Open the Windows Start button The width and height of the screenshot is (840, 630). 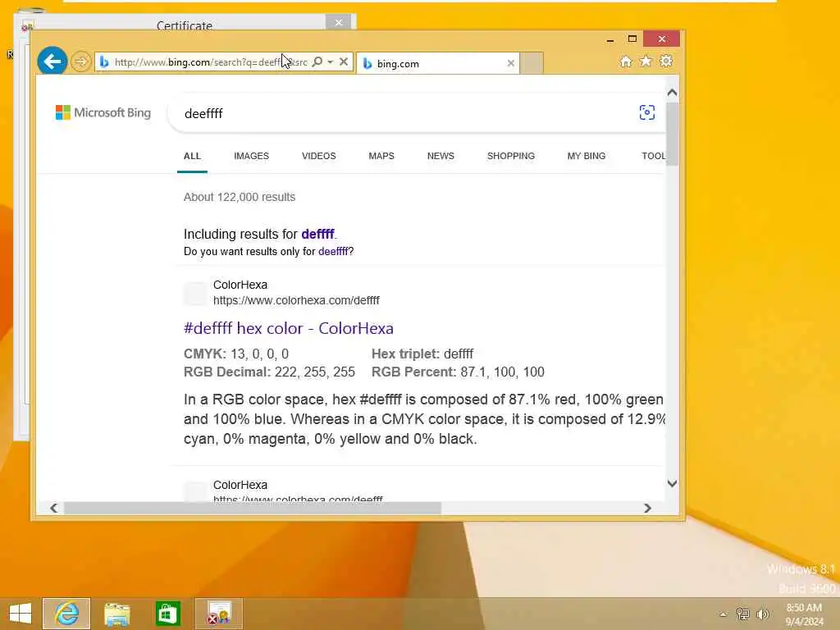coord(21,614)
